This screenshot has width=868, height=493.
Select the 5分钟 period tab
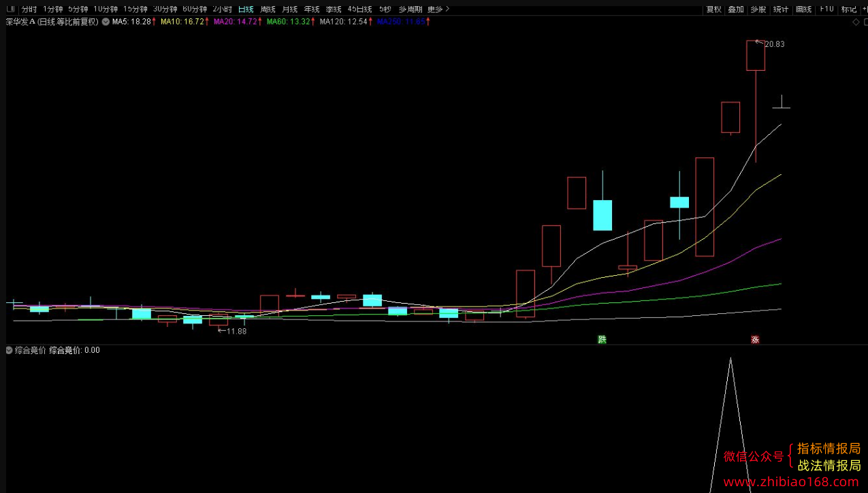78,9
